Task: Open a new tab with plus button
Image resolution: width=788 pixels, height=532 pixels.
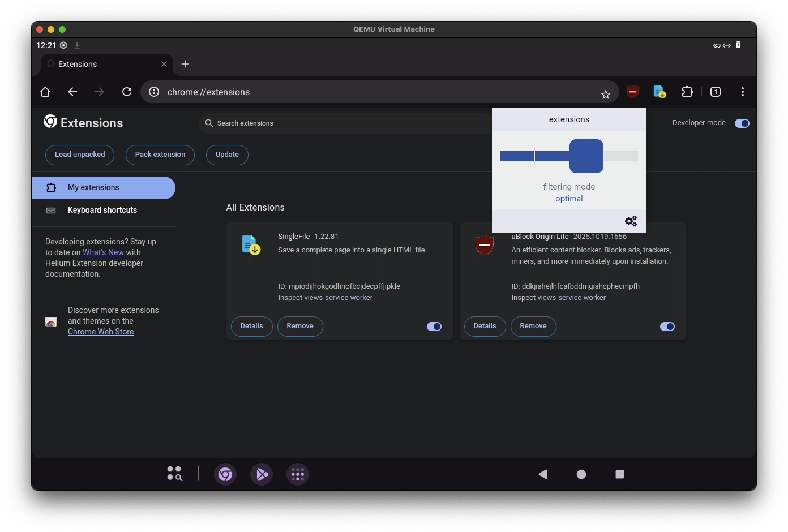Action: tap(185, 64)
